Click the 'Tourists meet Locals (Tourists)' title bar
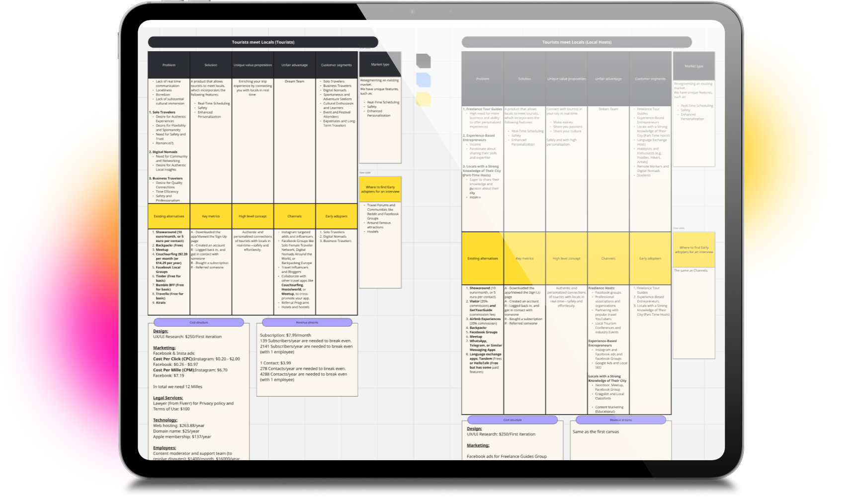Image resolution: width=861 pixels, height=504 pixels. (263, 42)
